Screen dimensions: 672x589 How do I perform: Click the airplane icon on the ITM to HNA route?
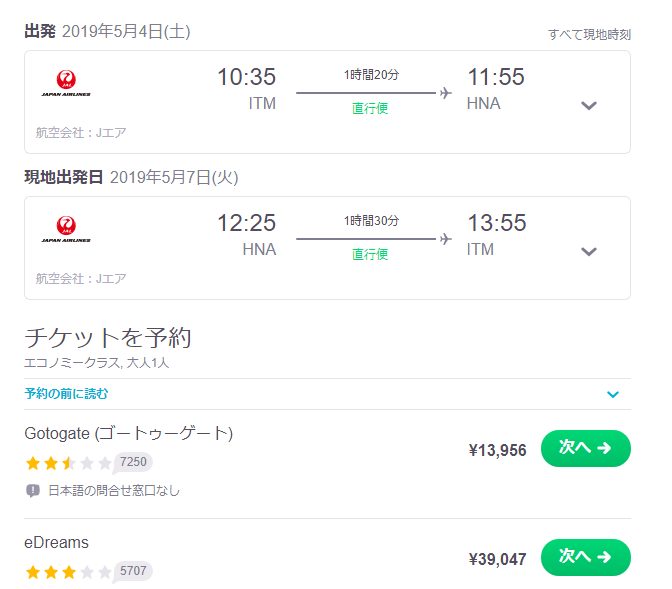[x=446, y=93]
